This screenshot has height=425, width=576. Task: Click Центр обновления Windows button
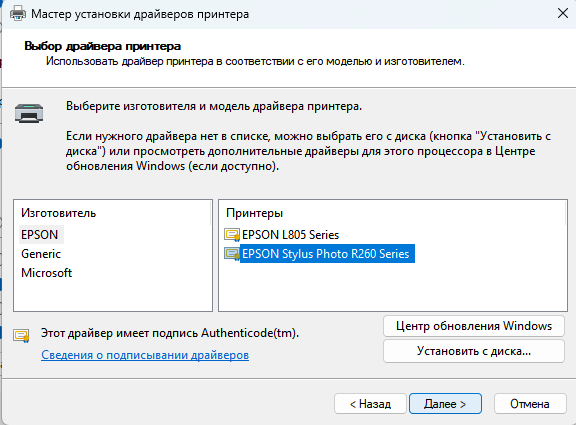474,326
